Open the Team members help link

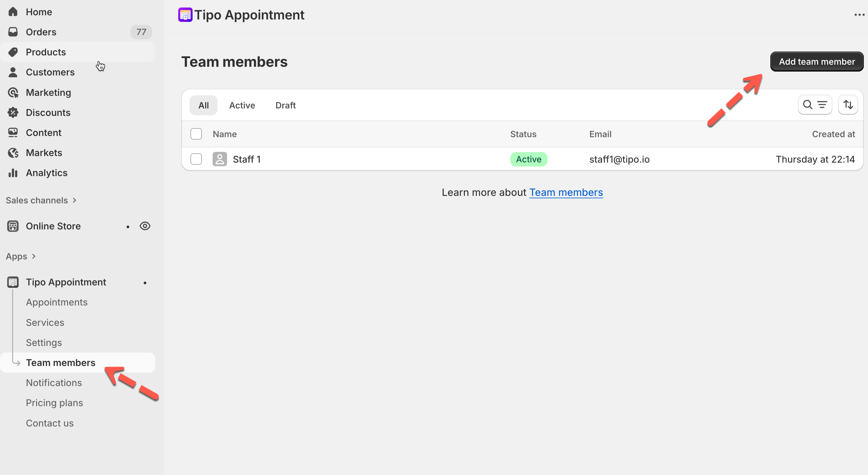[x=566, y=192]
